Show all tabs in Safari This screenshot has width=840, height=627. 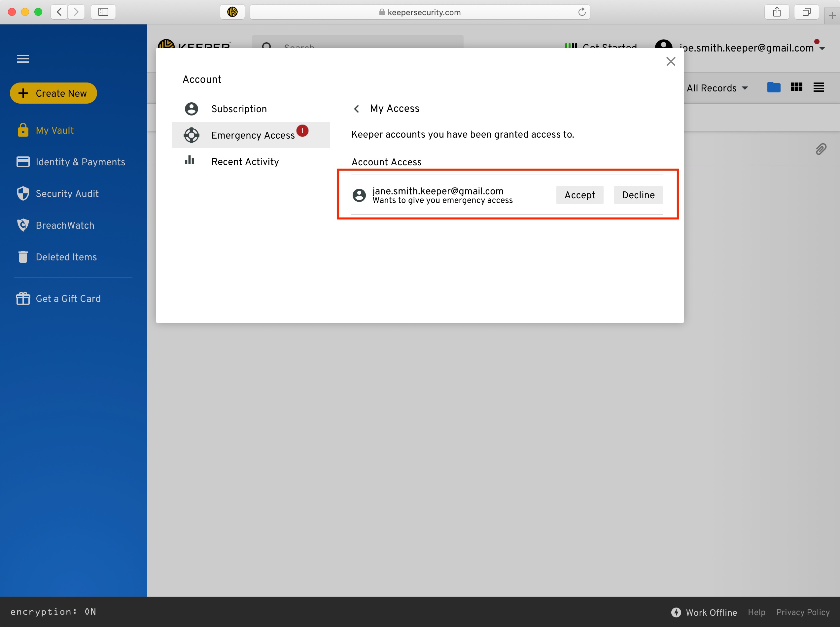click(x=806, y=12)
